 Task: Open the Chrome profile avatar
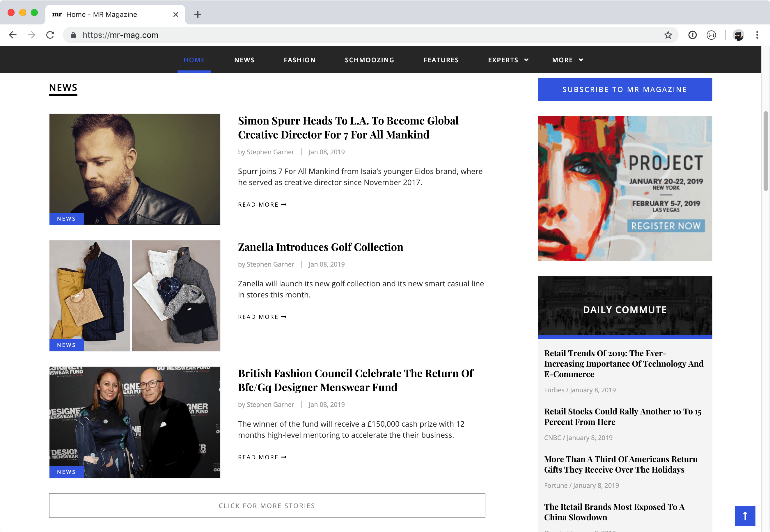(738, 35)
